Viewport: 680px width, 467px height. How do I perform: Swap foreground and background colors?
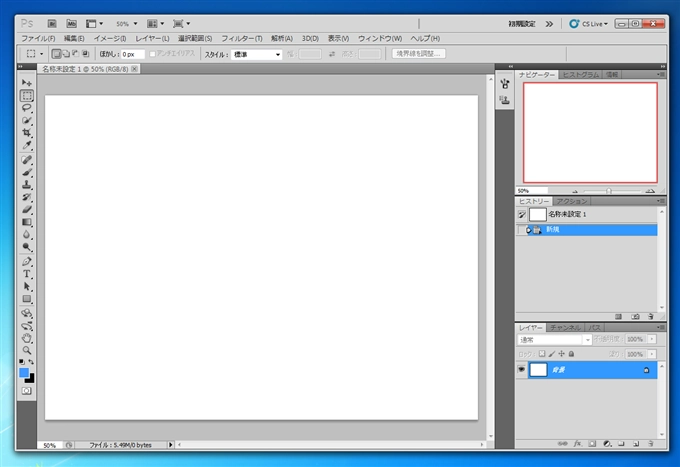[x=31, y=362]
